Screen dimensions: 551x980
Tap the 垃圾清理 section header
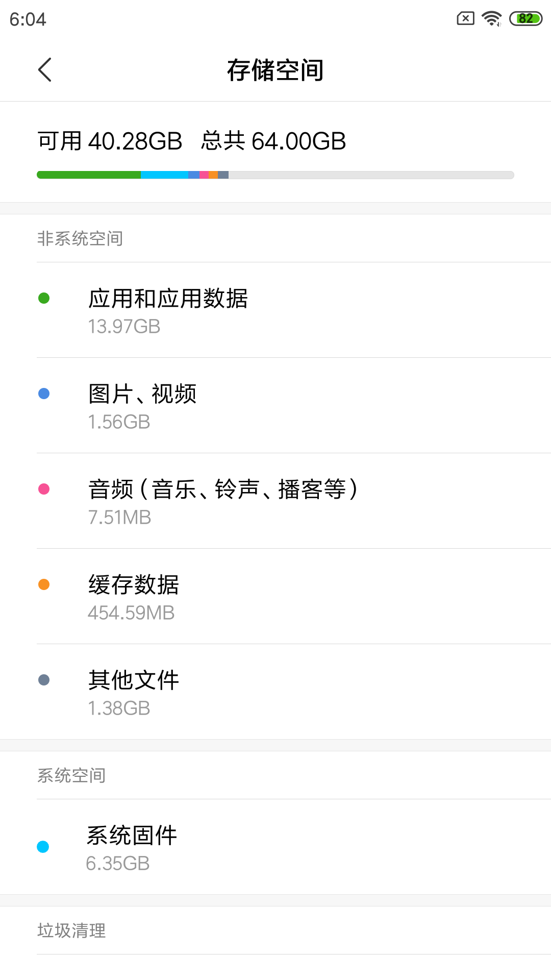coord(71,930)
